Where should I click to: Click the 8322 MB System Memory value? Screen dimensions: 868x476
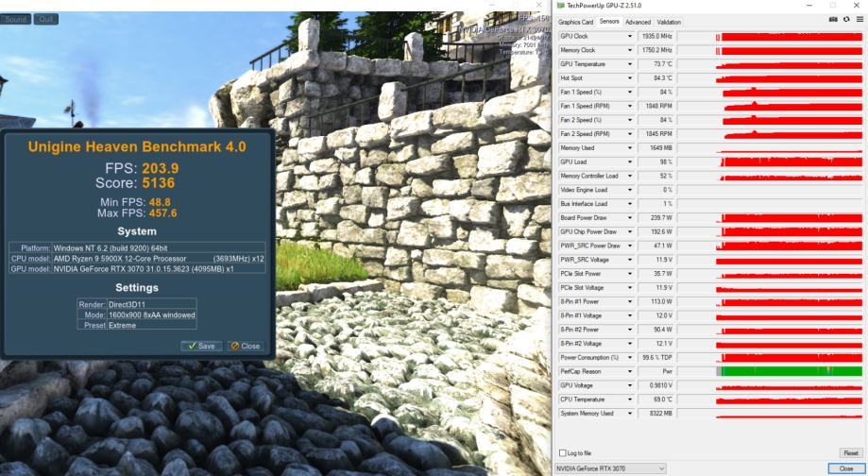point(656,414)
